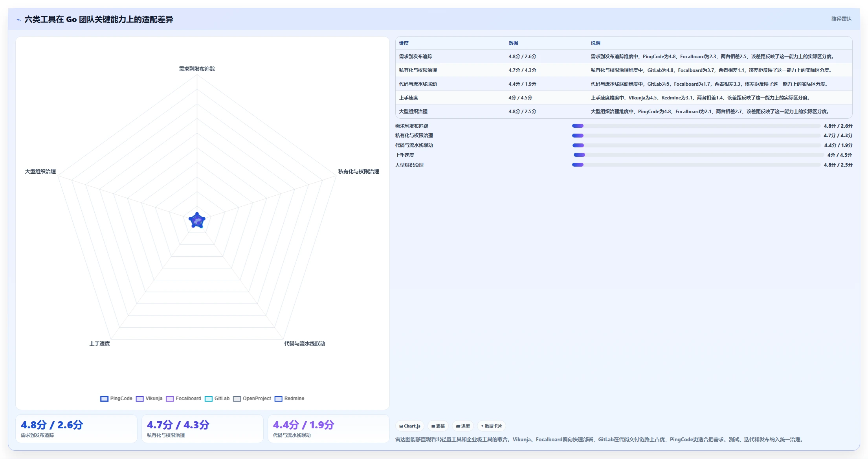Open the 4.8分 / 2.6分 data card

(76, 429)
